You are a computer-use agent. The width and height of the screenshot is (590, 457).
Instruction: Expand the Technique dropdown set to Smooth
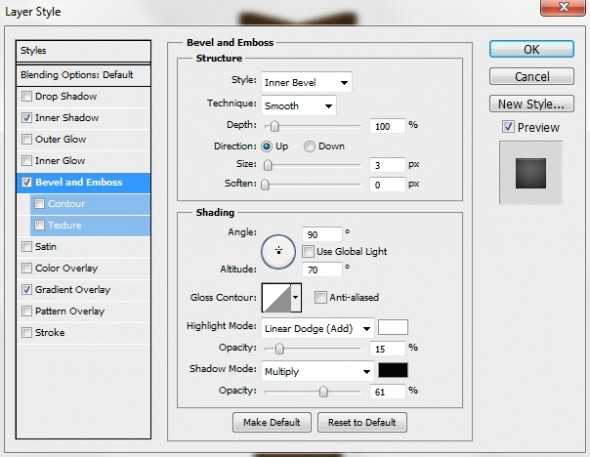[x=299, y=106]
